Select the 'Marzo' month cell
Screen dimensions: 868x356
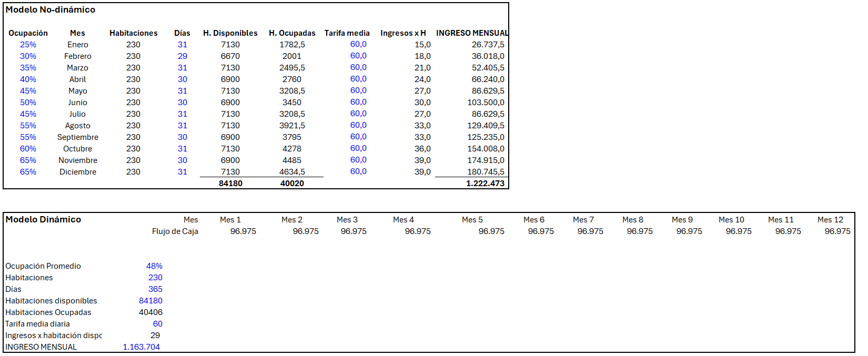77,68
